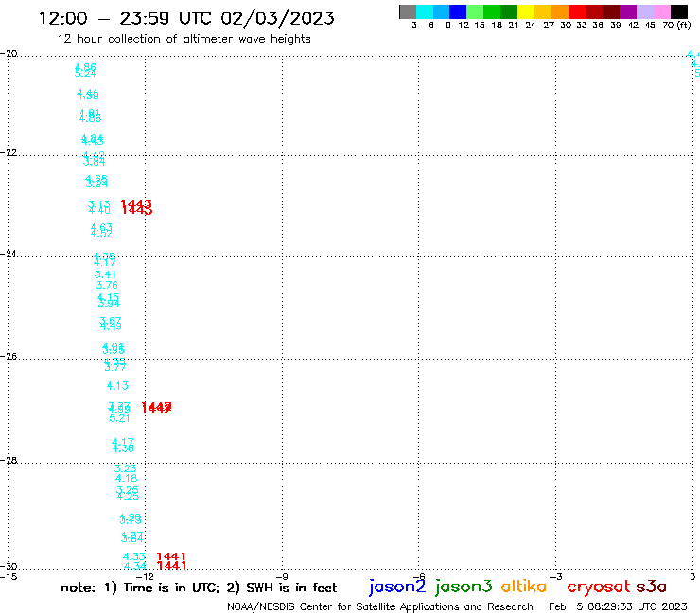Click the bright red legend swatch
This screenshot has height=615, width=700.
(x=577, y=11)
